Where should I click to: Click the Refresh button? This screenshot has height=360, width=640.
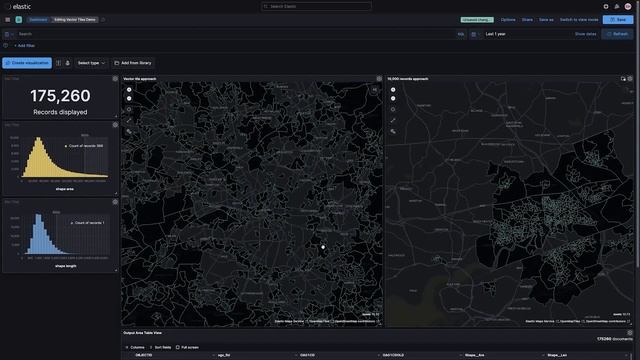pyautogui.click(x=617, y=34)
